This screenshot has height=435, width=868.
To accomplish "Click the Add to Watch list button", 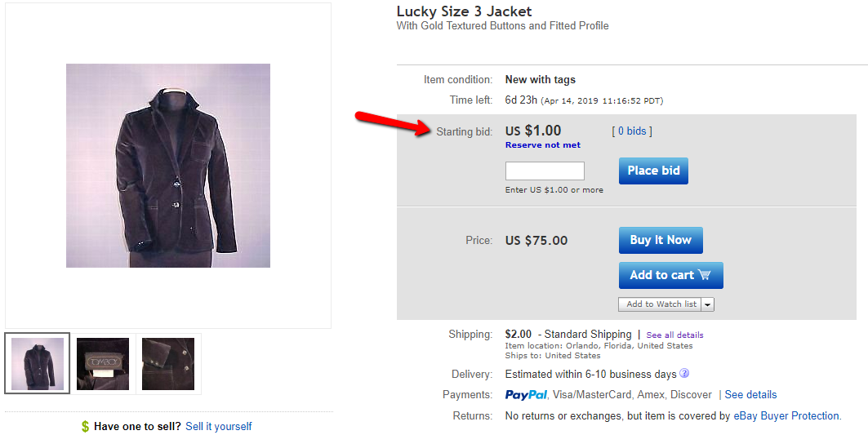I will [661, 304].
